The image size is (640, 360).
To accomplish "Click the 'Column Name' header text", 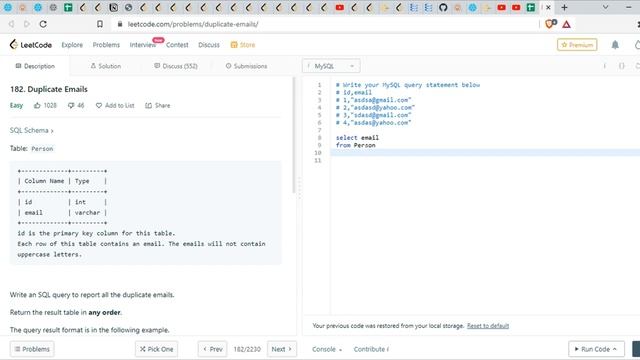I will point(44,181).
